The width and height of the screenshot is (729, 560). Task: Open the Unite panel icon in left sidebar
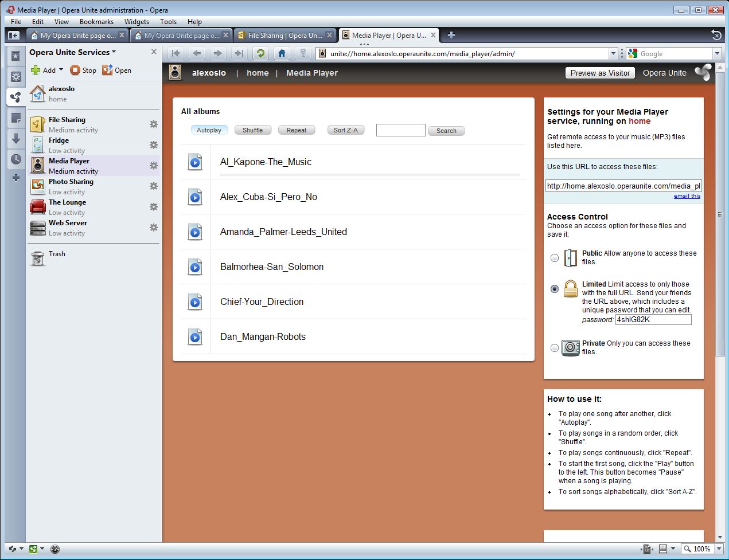pos(16,97)
